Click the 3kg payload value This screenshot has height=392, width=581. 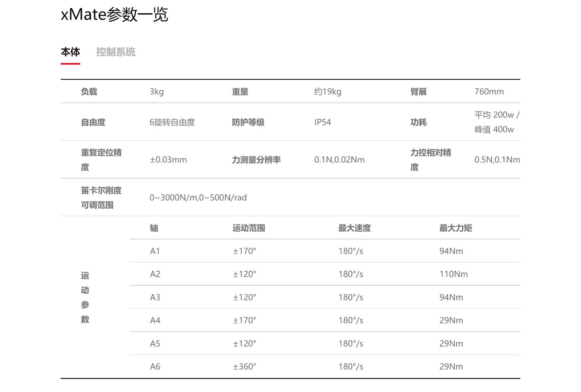tap(157, 92)
